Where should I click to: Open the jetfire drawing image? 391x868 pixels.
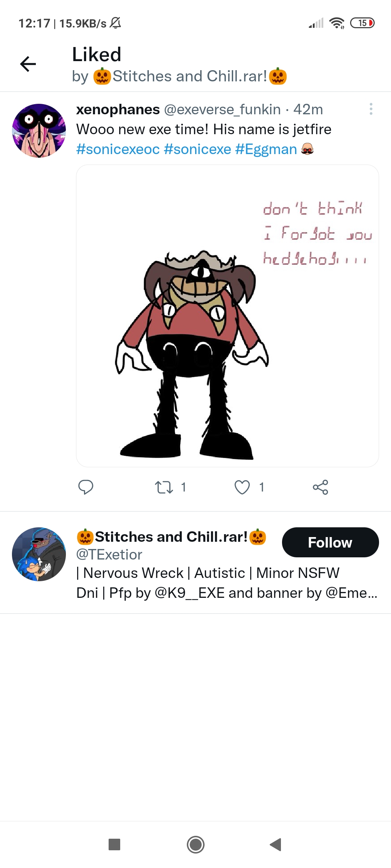(x=227, y=316)
